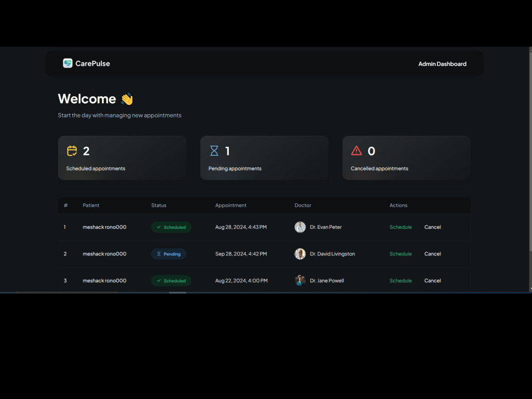Click the Doctor column header
The image size is (532, 399).
[x=303, y=205]
